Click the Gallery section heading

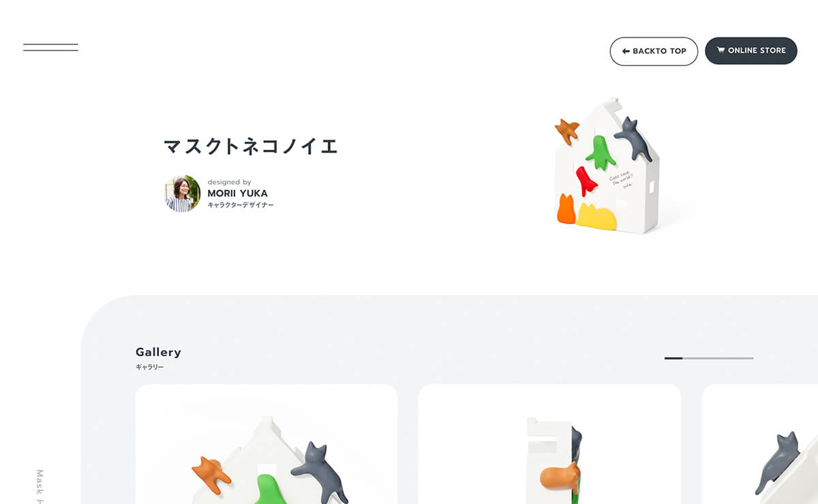point(158,352)
